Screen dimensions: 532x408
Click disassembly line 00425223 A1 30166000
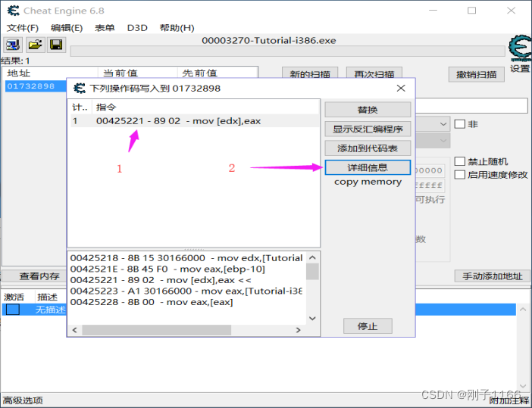[x=186, y=291]
